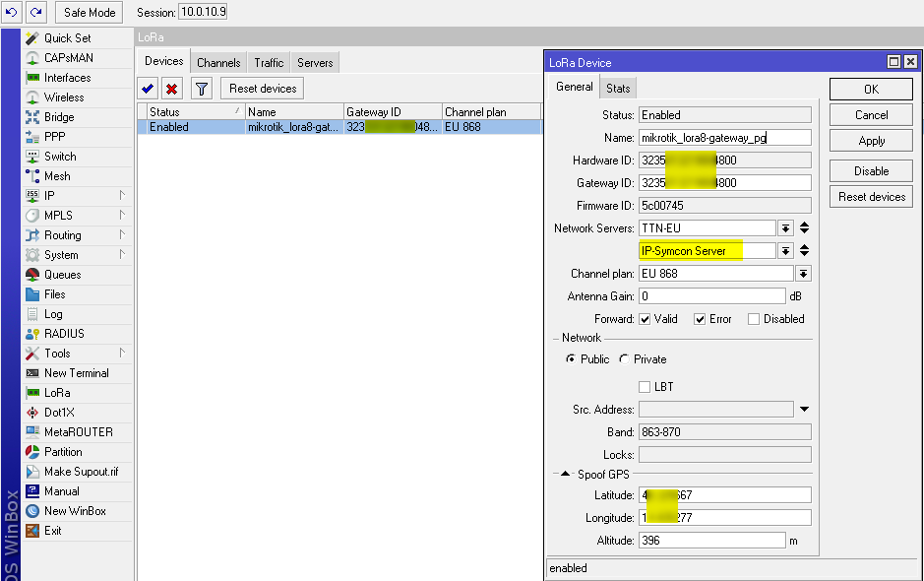924x581 pixels.
Task: Open LoRa sidebar icon
Action: pyautogui.click(x=32, y=393)
